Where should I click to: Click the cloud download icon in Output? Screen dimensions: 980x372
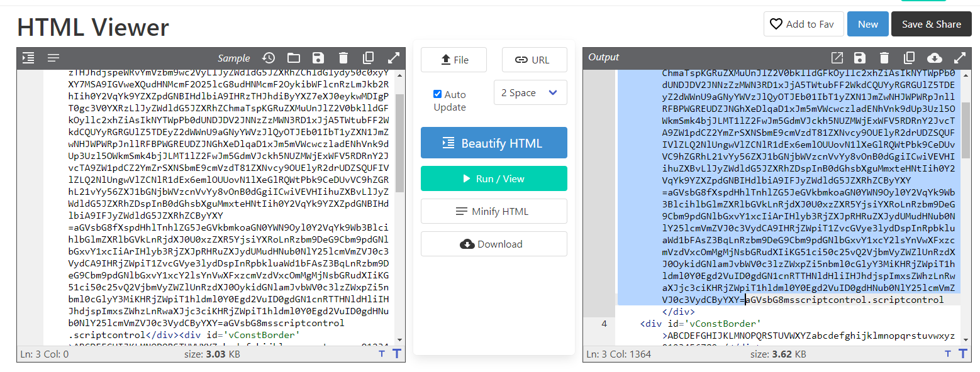(935, 58)
